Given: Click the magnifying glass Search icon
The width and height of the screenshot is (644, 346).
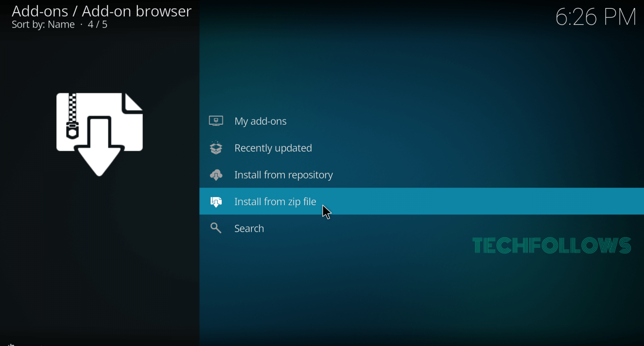Looking at the screenshot, I should [216, 228].
